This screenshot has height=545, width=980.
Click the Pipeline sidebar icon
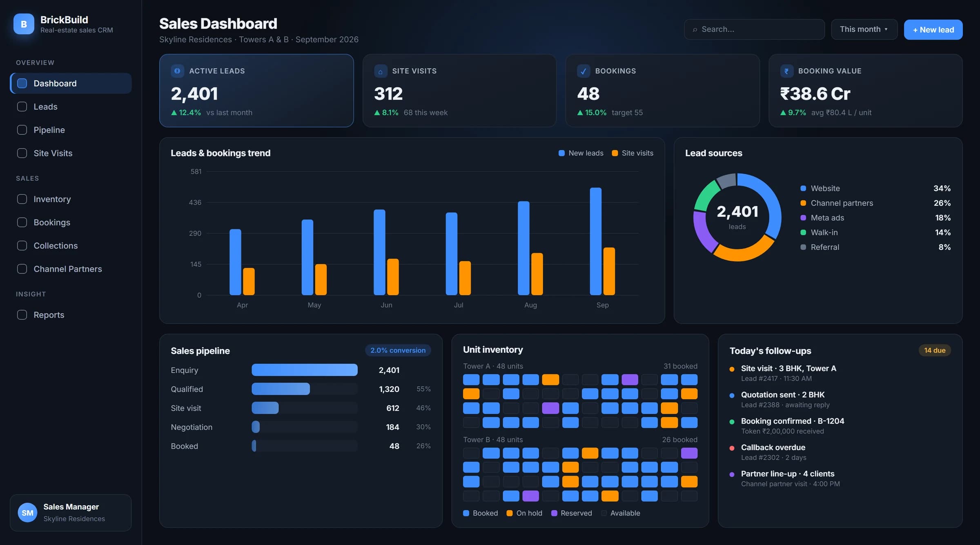click(22, 130)
